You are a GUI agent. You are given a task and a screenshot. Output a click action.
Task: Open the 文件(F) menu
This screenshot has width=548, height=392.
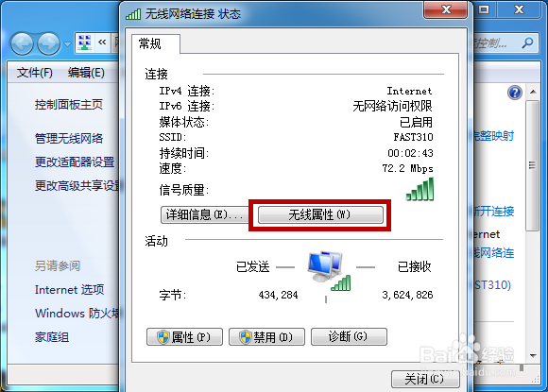[35, 73]
